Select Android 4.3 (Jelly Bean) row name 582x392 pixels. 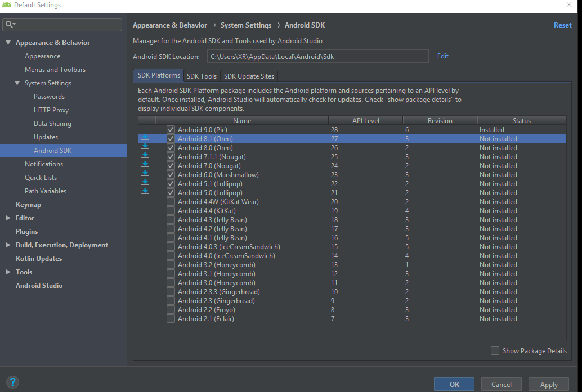tap(212, 220)
